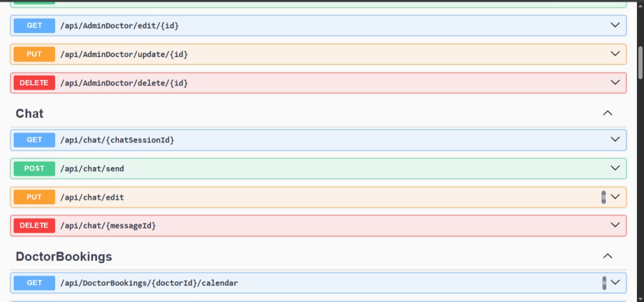Expand the /api/AdminDoctor/edit/{id} operation chevron
The width and height of the screenshot is (644, 302).
pyautogui.click(x=614, y=25)
